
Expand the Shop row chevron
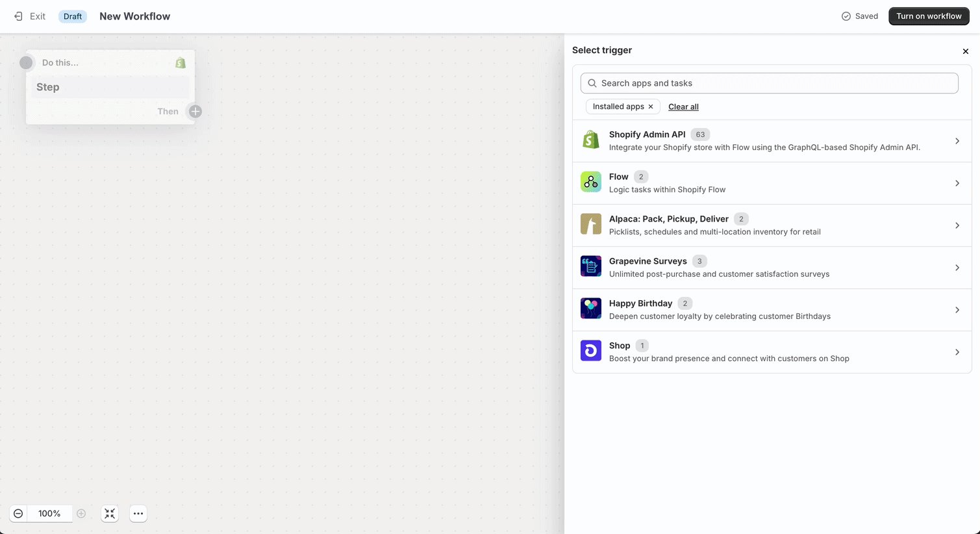click(957, 352)
